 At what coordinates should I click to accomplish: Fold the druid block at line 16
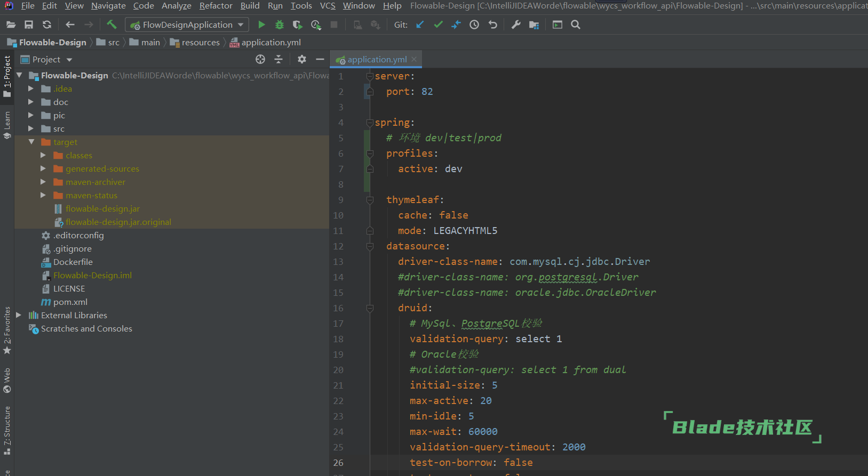click(x=369, y=308)
